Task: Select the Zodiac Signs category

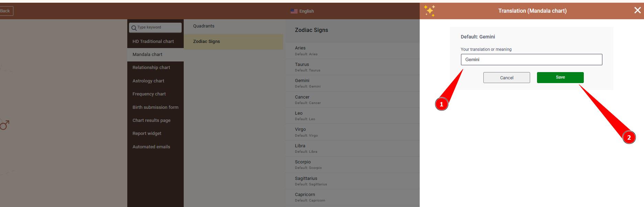Action: coord(206,42)
